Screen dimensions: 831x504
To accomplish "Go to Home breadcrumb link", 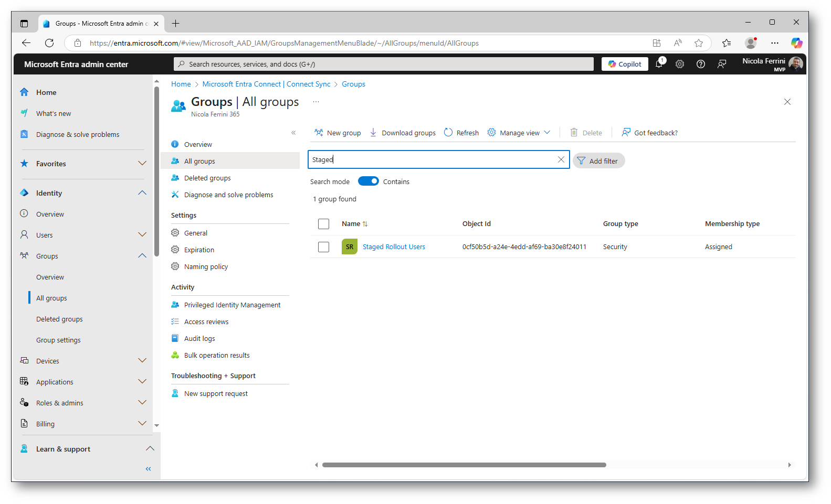I will (181, 84).
